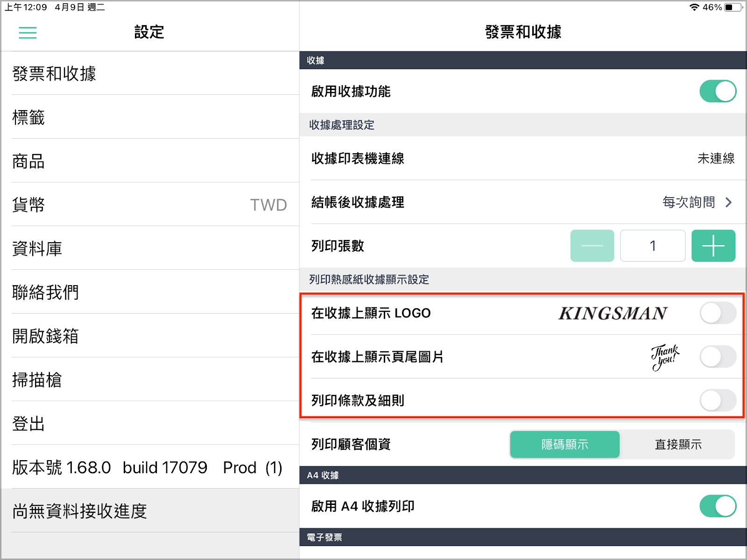Increase print copies with plus button
This screenshot has height=560, width=747.
pos(713,245)
